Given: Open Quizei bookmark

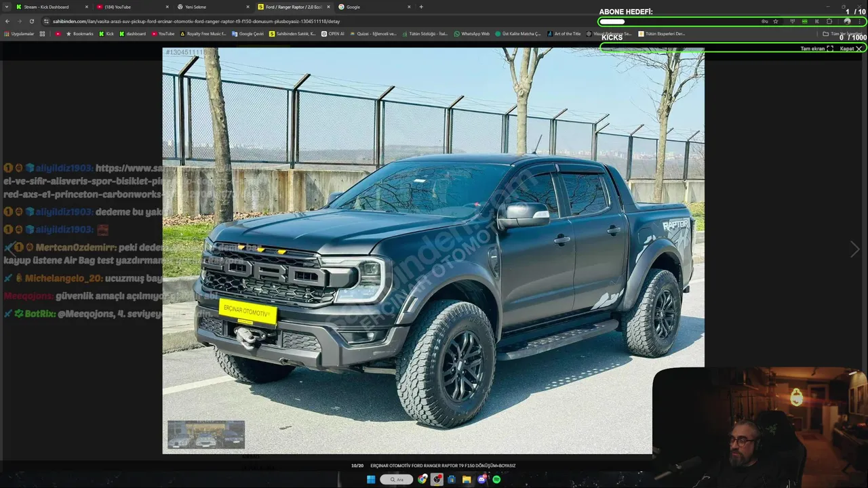Looking at the screenshot, I should pyautogui.click(x=373, y=33).
